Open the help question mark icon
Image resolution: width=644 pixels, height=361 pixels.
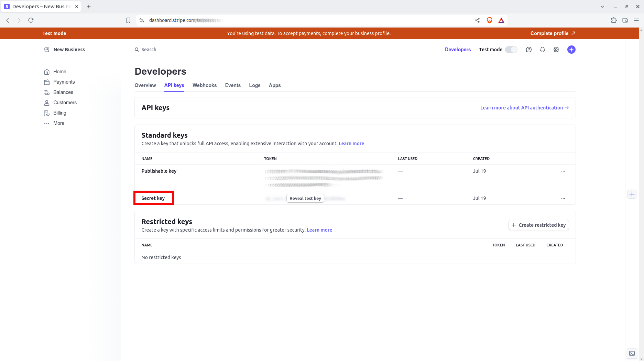[529, 50]
